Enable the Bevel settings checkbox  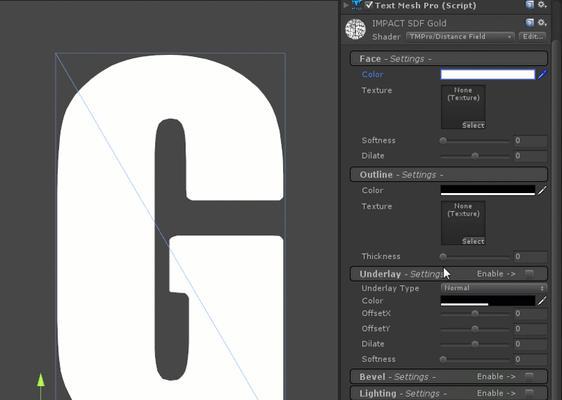pos(529,376)
